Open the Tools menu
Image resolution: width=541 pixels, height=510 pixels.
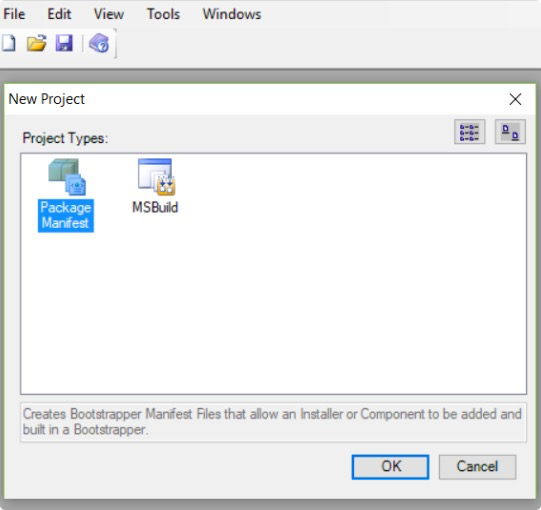tap(164, 14)
